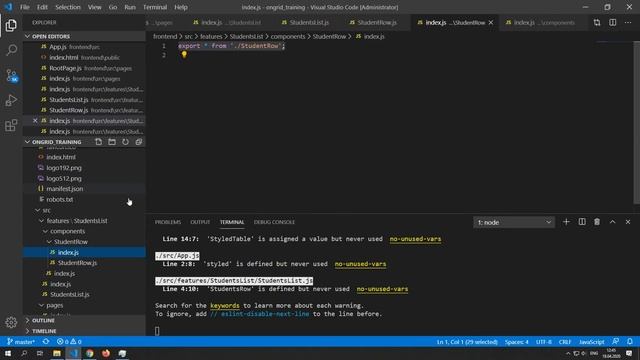The width and height of the screenshot is (640, 360).
Task: Click the lightbulb code action icon
Action: pyautogui.click(x=184, y=55)
